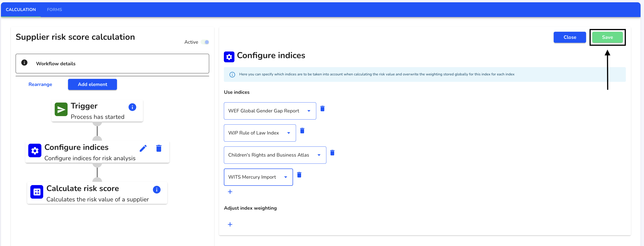The image size is (644, 246).
Task: Show info for the Trigger step
Action: (132, 107)
